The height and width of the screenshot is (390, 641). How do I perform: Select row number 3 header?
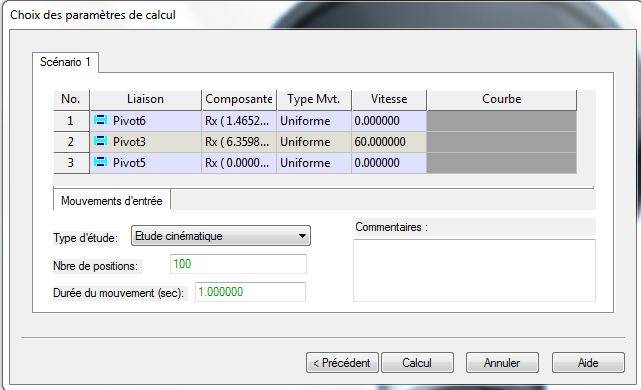click(71, 163)
